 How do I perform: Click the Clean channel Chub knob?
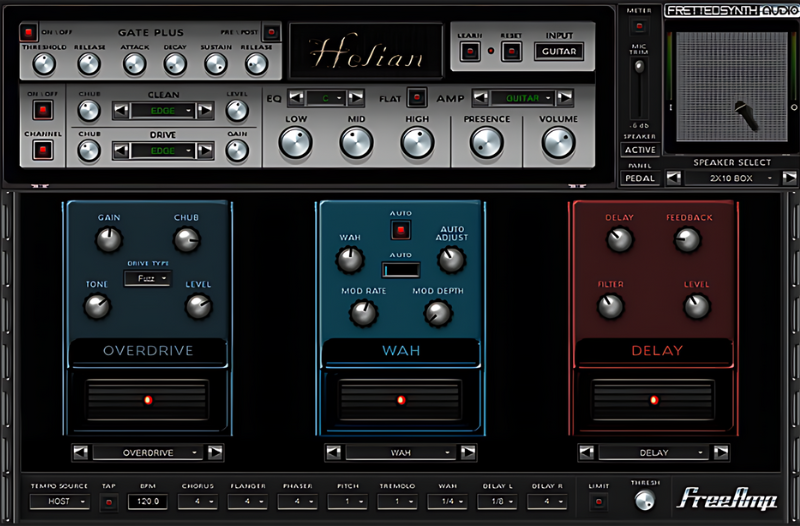(x=89, y=111)
